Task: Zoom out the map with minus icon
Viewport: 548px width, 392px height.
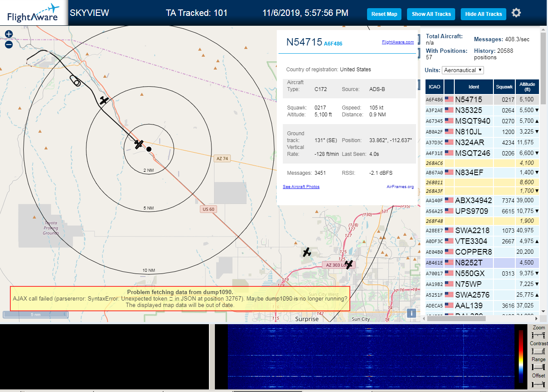Action: 9,45
